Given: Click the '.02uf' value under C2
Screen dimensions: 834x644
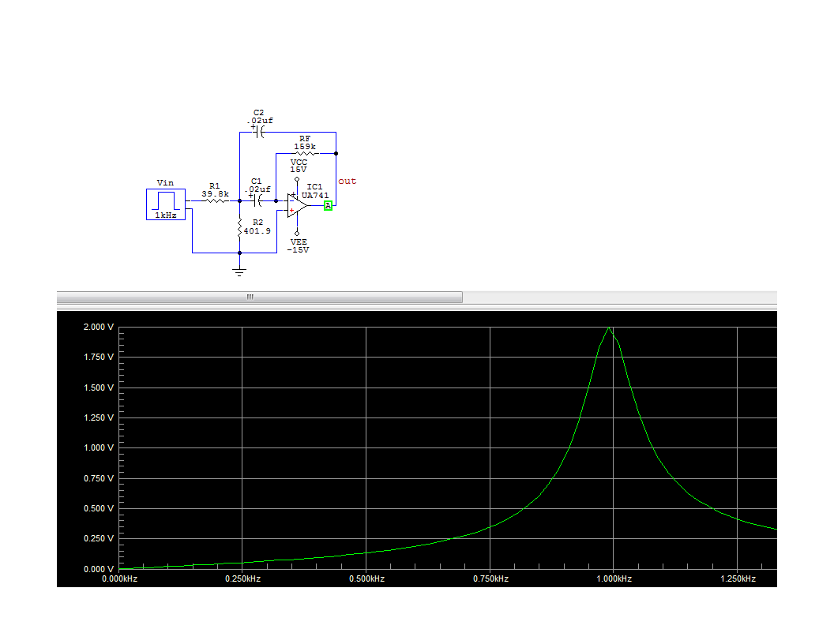Looking at the screenshot, I should (260, 121).
